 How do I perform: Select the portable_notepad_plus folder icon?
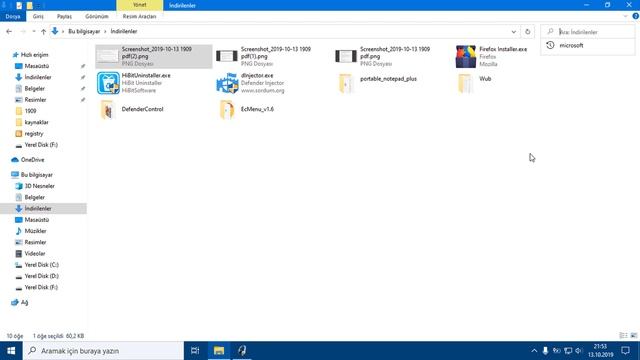point(346,83)
